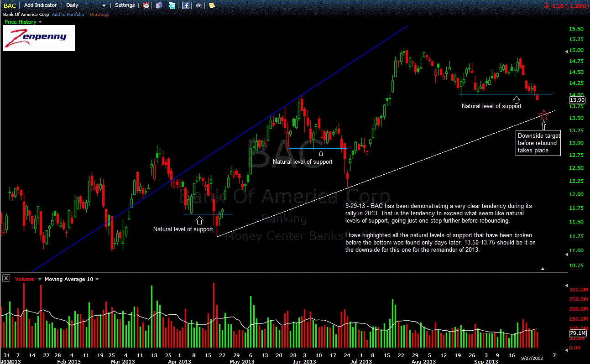Click the Sep 2013 axis label

click(486, 361)
